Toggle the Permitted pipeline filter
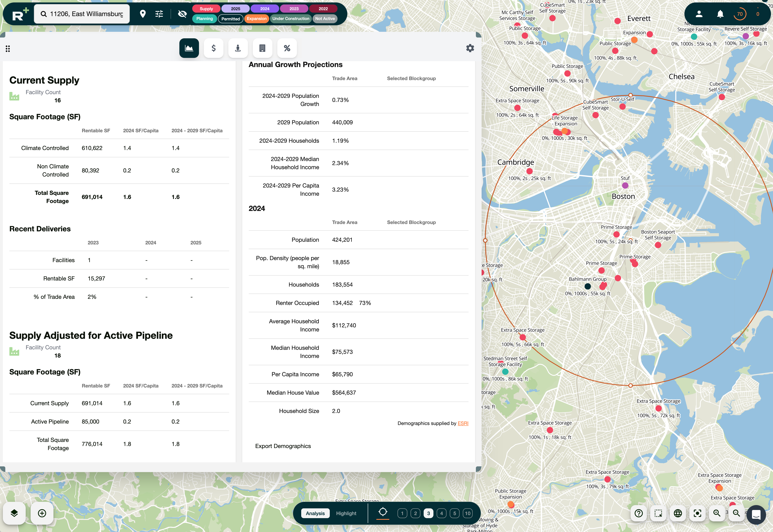Viewport: 773px width, 532px height. (231, 19)
